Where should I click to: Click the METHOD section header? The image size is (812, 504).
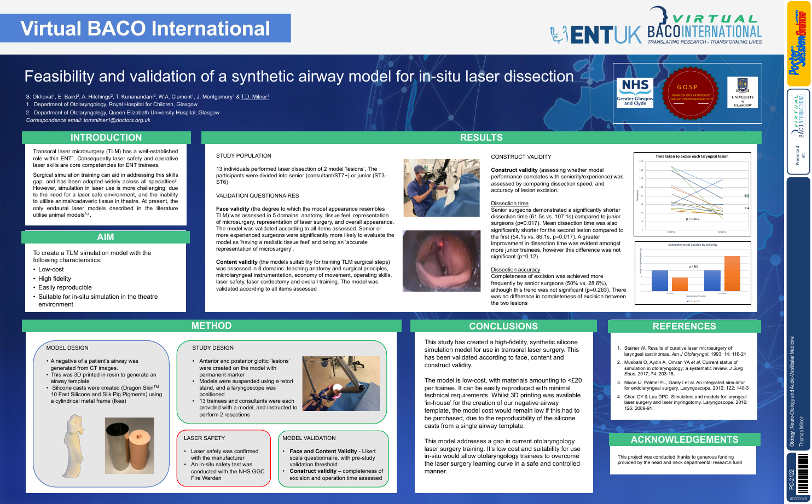pos(212,326)
